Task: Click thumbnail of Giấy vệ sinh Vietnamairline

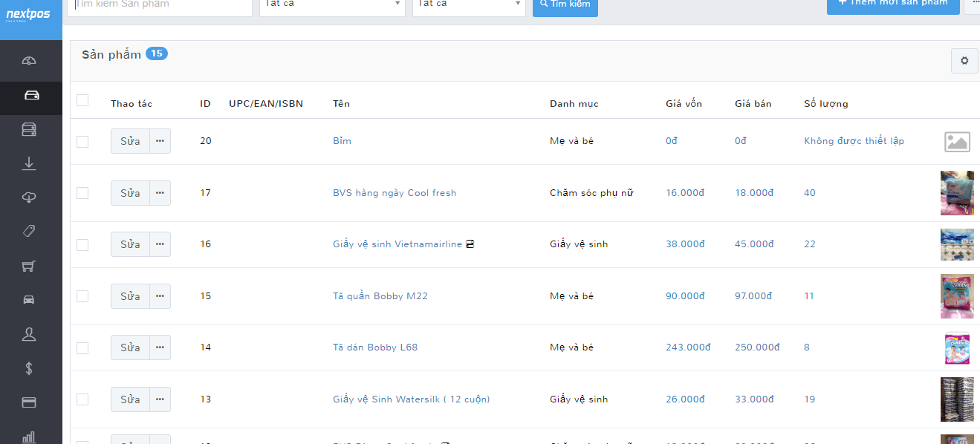Action: coord(957,244)
